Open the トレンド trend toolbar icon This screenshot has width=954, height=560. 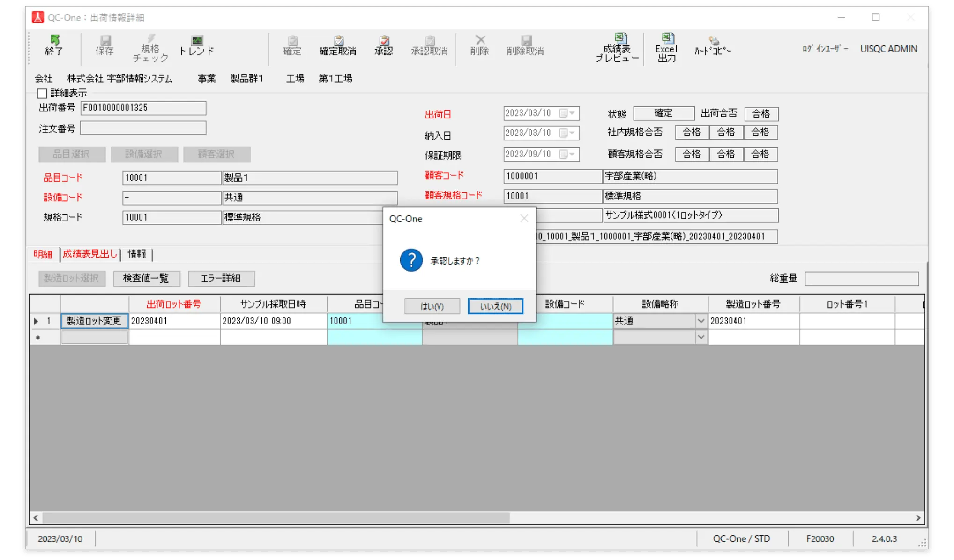pos(197,46)
